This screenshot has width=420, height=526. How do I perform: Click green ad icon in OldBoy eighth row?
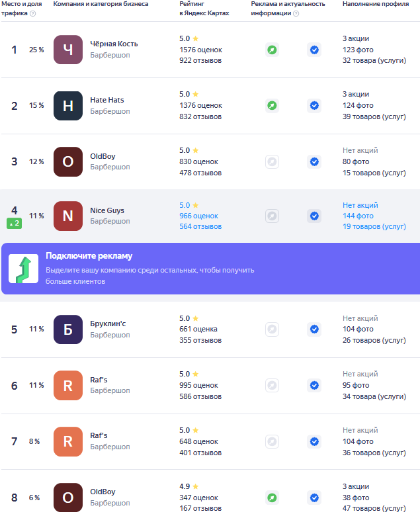pos(272,498)
